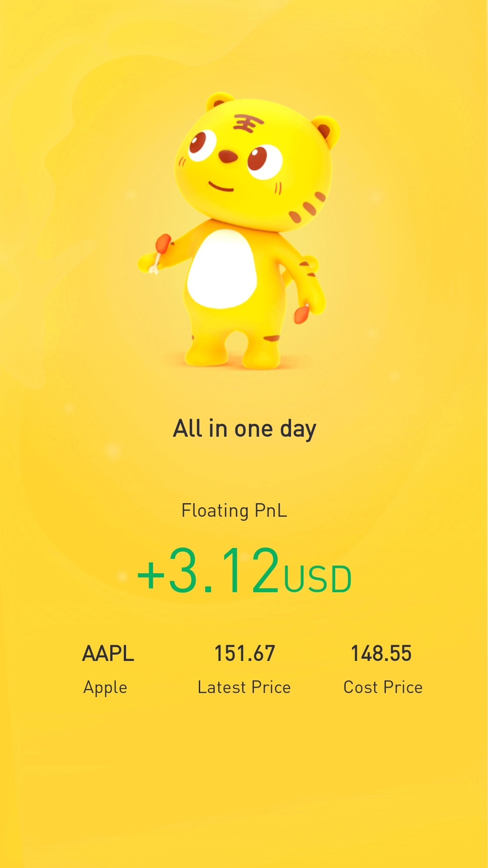Tap the 148.55 cost price value
Screen dimensions: 488x868
381,653
